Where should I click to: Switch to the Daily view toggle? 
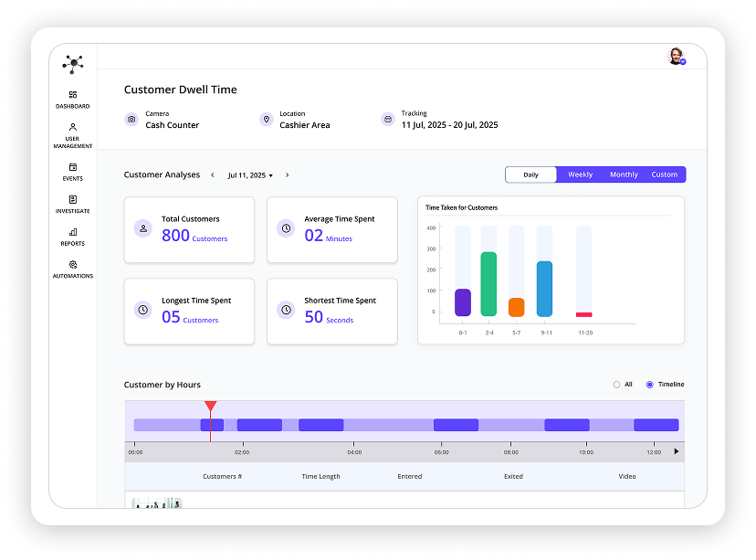[x=530, y=174]
